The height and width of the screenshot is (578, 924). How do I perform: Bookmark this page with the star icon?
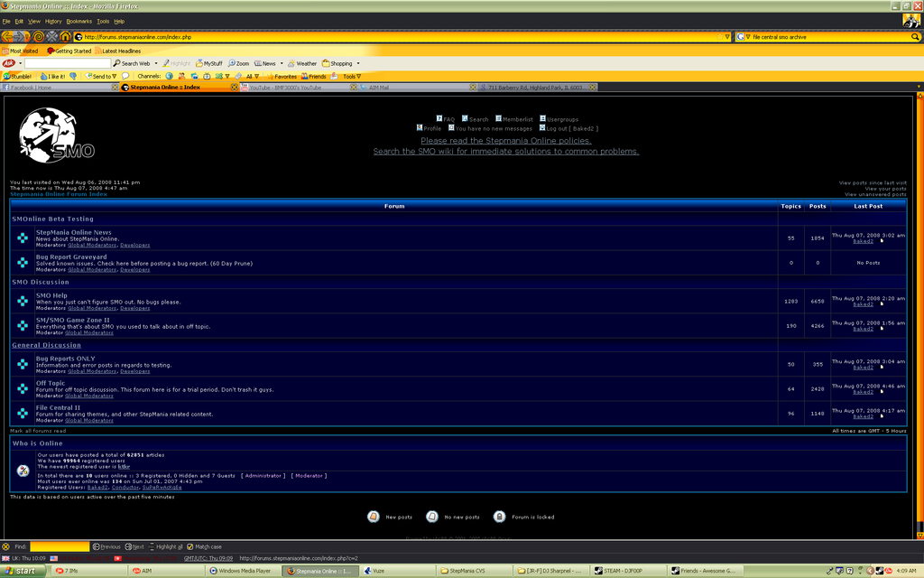point(718,37)
